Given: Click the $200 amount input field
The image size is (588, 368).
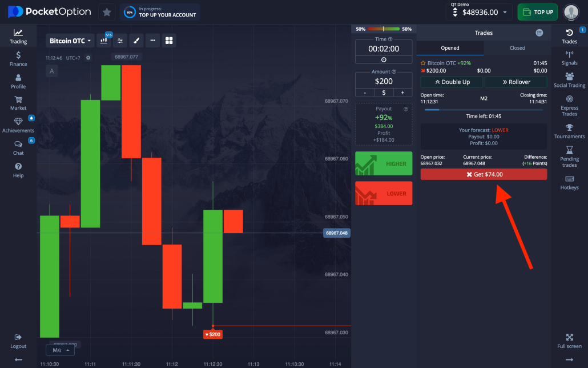Looking at the screenshot, I should (x=383, y=81).
